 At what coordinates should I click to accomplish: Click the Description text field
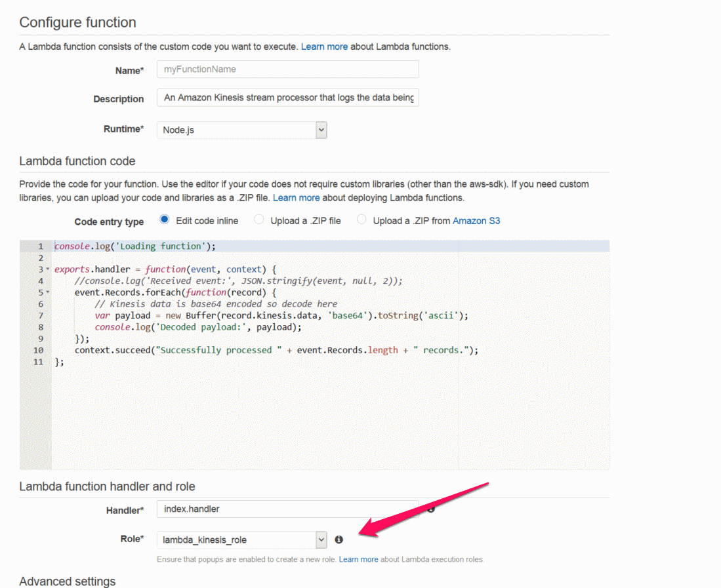point(288,98)
